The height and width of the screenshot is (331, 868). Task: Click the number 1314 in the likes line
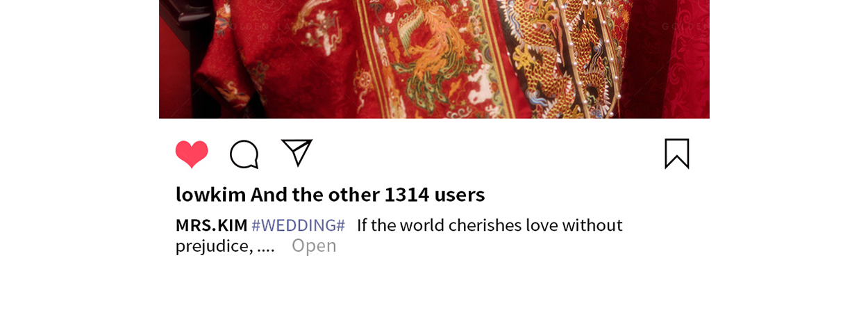pyautogui.click(x=406, y=194)
